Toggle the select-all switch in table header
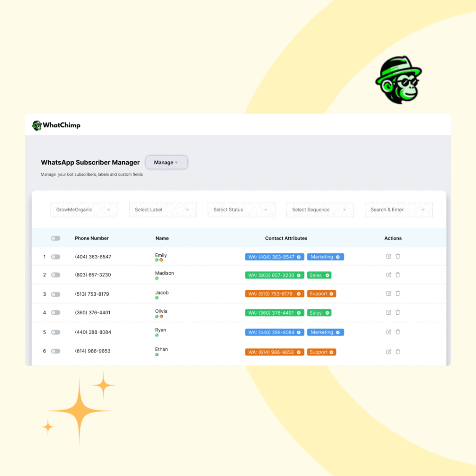Image resolution: width=476 pixels, height=476 pixels. click(56, 238)
